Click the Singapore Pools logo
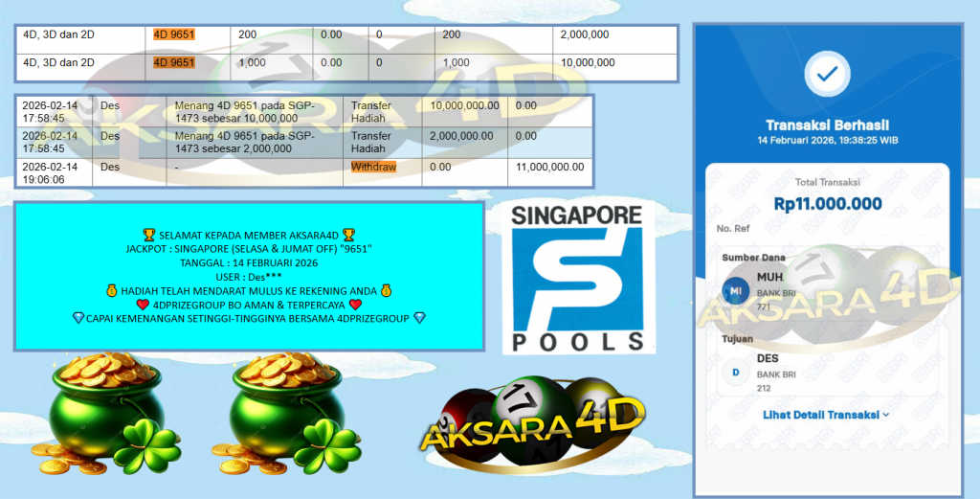The width and height of the screenshot is (980, 499). tap(577, 278)
